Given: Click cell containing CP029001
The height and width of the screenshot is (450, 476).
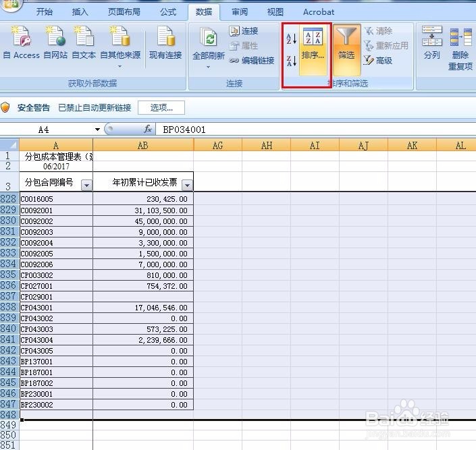Looking at the screenshot, I should tap(56, 297).
